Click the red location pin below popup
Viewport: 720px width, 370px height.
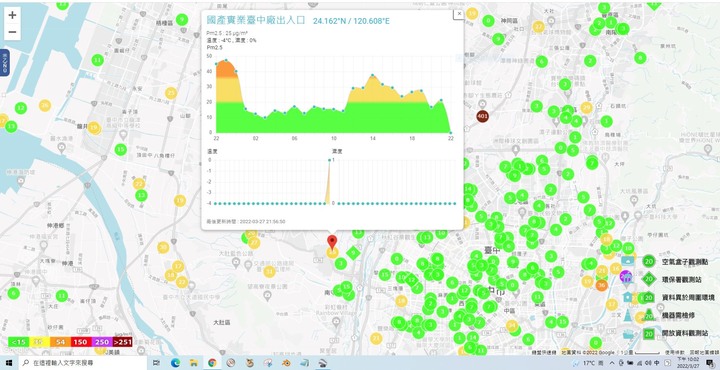(x=332, y=242)
